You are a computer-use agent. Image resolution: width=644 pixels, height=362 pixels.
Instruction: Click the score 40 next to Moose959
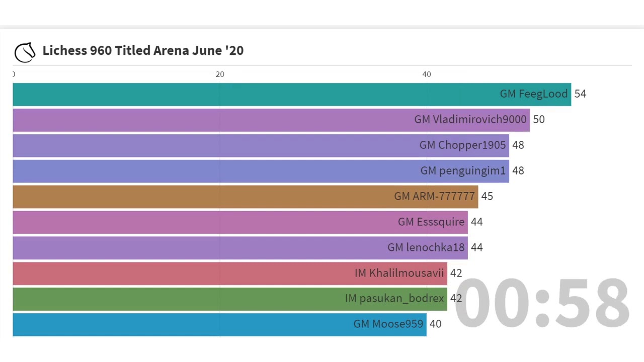pos(435,324)
